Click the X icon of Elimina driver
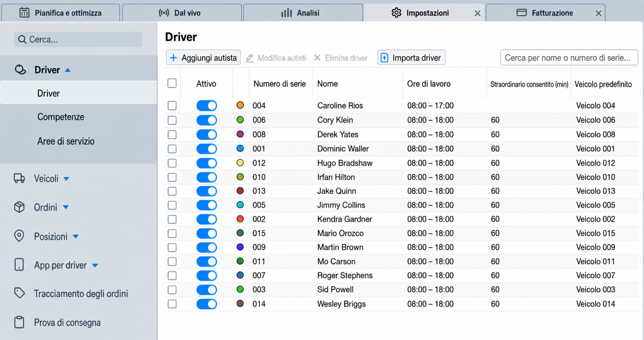 [317, 58]
